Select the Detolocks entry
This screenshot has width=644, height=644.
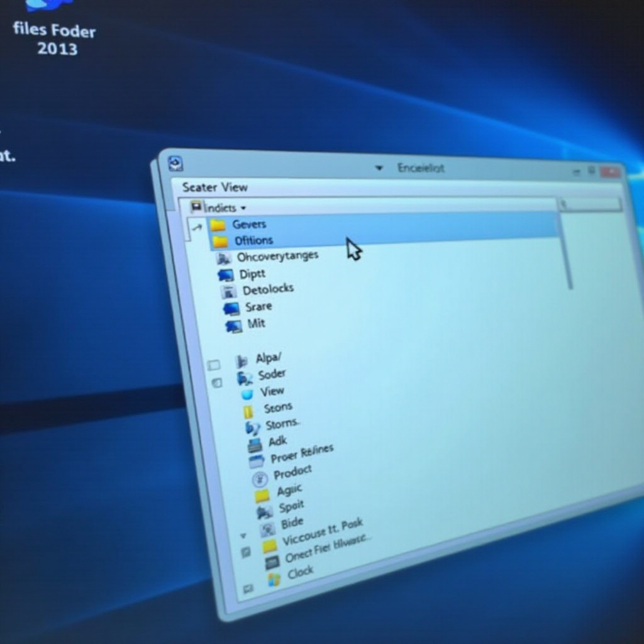(x=268, y=290)
